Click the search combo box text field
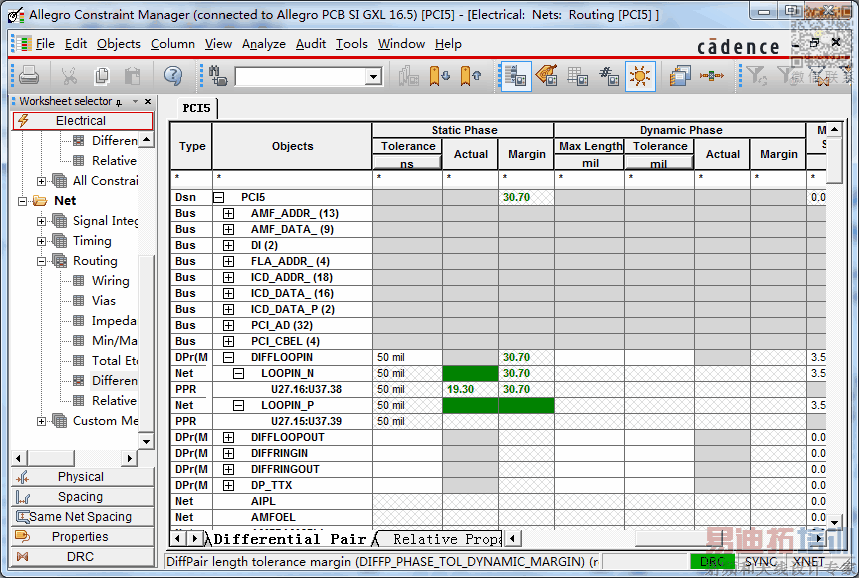Screen dimensions: 859x578 300,76
